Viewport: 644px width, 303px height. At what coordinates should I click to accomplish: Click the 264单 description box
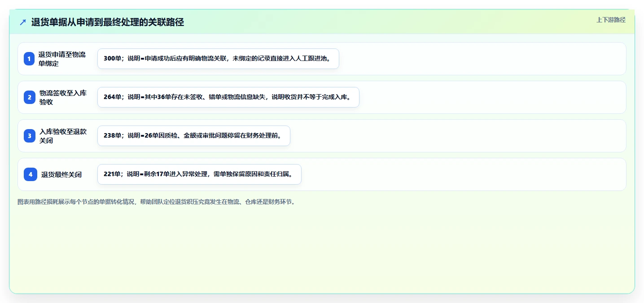coord(228,97)
